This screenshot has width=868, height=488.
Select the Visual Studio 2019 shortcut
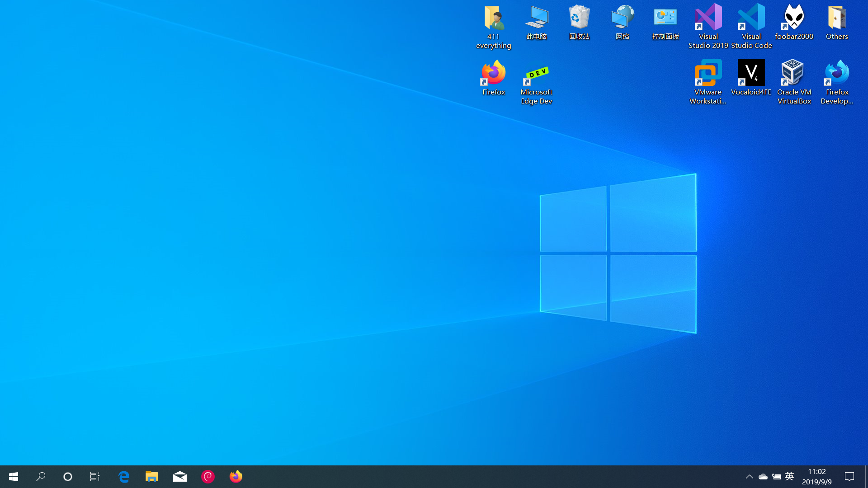point(708,27)
